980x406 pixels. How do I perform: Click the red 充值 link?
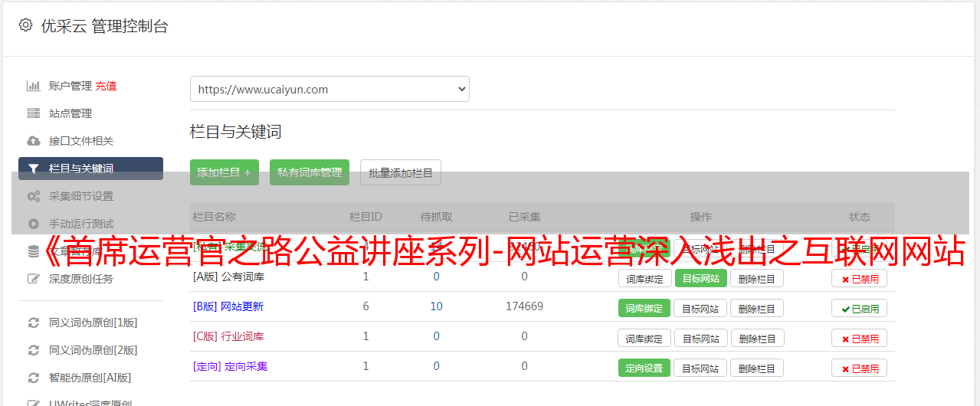[x=106, y=86]
